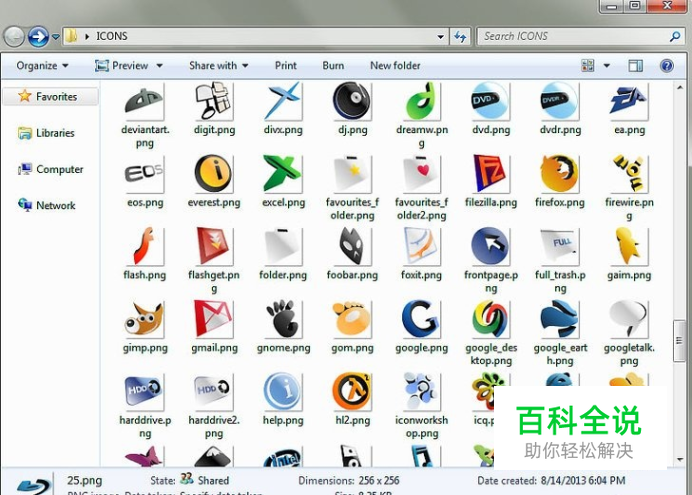The width and height of the screenshot is (692, 495).
Task: Refresh the ICONS folder view
Action: coord(460,37)
